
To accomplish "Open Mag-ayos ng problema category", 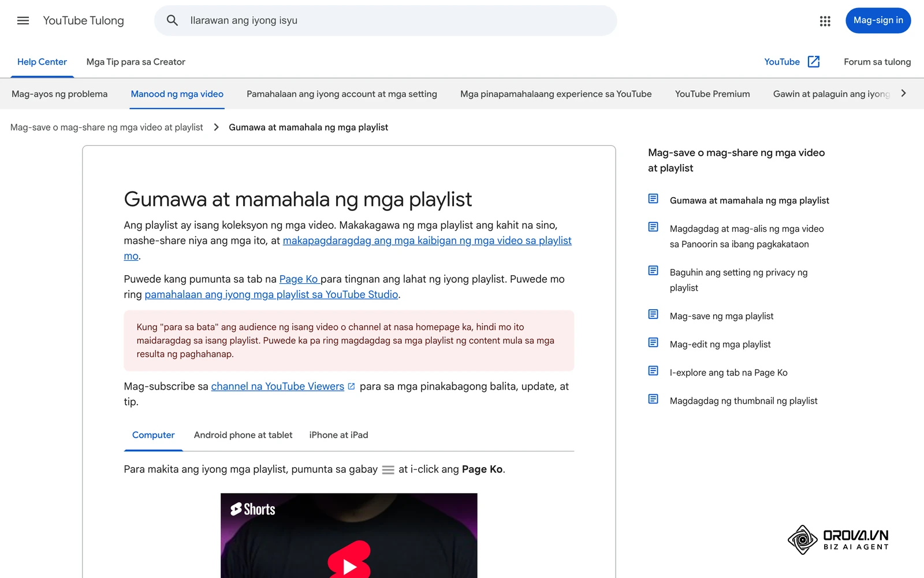I will [59, 94].
